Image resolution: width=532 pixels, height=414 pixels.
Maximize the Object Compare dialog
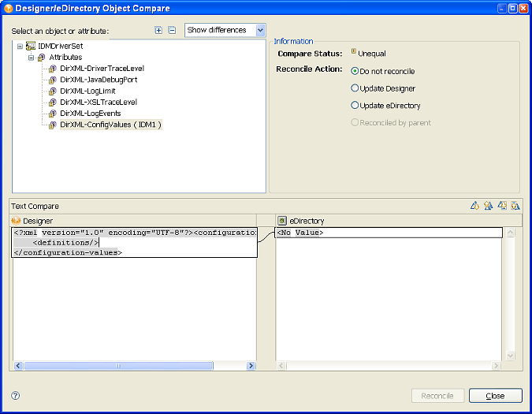(512, 8)
